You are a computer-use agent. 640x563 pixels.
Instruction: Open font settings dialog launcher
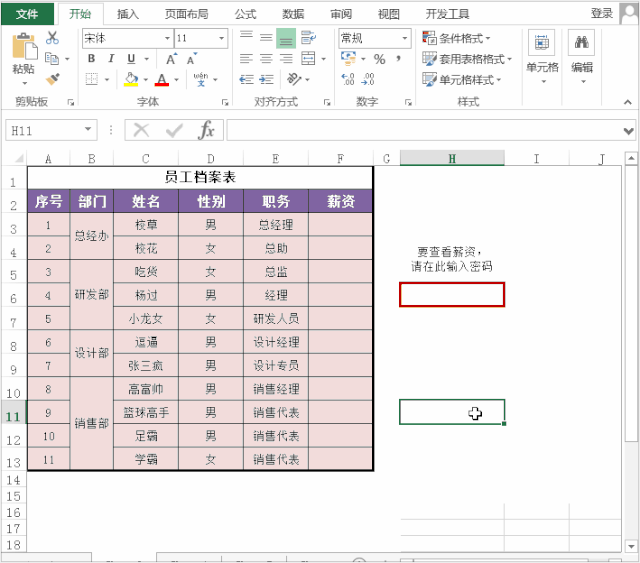click(x=225, y=102)
